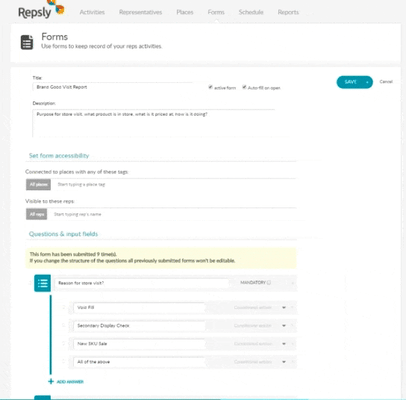Click the drag handle beside Void Fill answer
The width and height of the screenshot is (406, 400).
(x=64, y=307)
